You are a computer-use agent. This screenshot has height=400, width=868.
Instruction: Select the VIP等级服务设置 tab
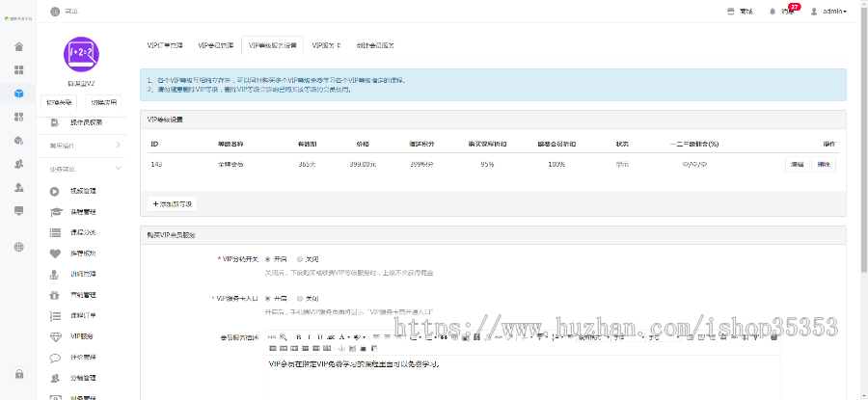[x=272, y=45]
